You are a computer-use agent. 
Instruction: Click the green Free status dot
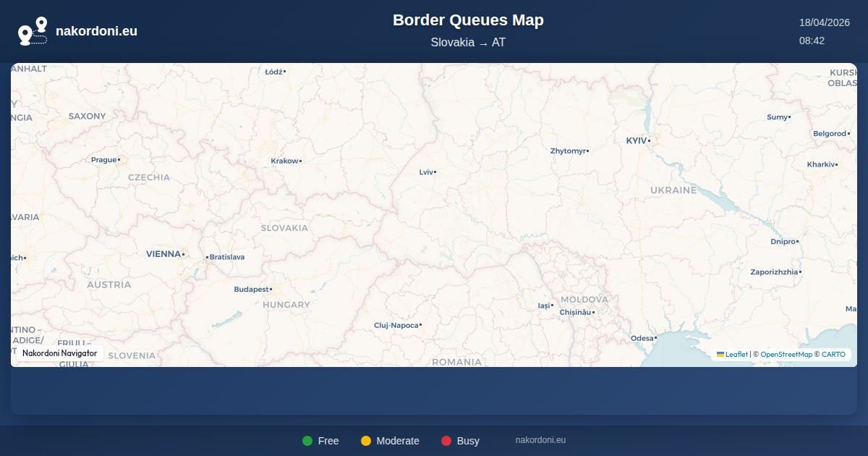click(307, 441)
